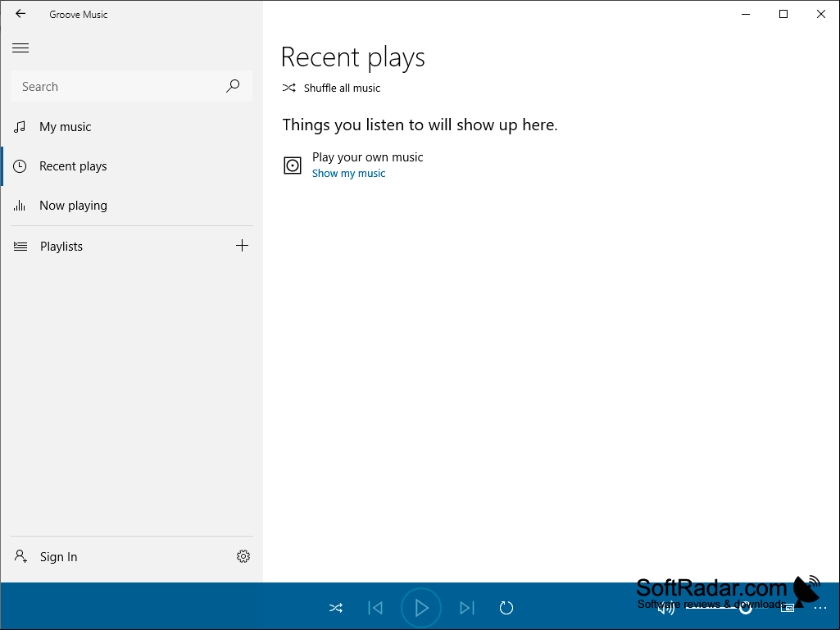Viewport: 840px width, 630px height.
Task: Mute audio using the speaker icon
Action: [x=666, y=608]
